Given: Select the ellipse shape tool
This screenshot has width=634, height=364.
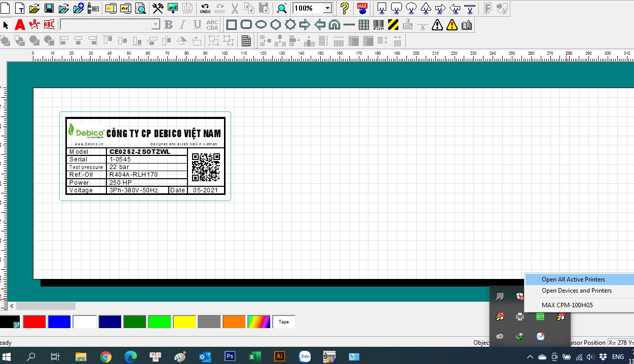Looking at the screenshot, I should pos(261,25).
